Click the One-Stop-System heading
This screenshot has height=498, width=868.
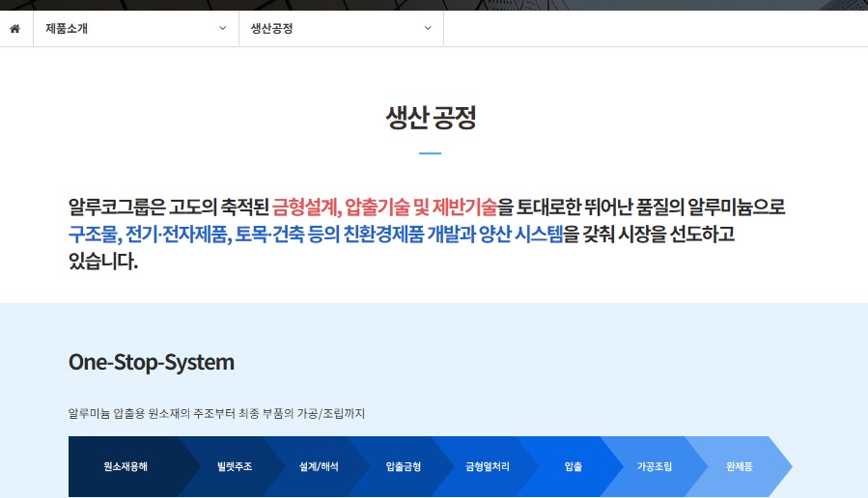click(x=152, y=363)
